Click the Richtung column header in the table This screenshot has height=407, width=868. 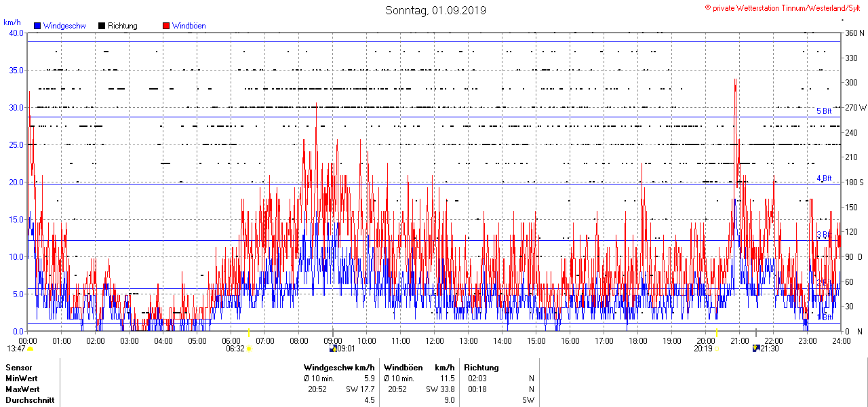(x=481, y=368)
